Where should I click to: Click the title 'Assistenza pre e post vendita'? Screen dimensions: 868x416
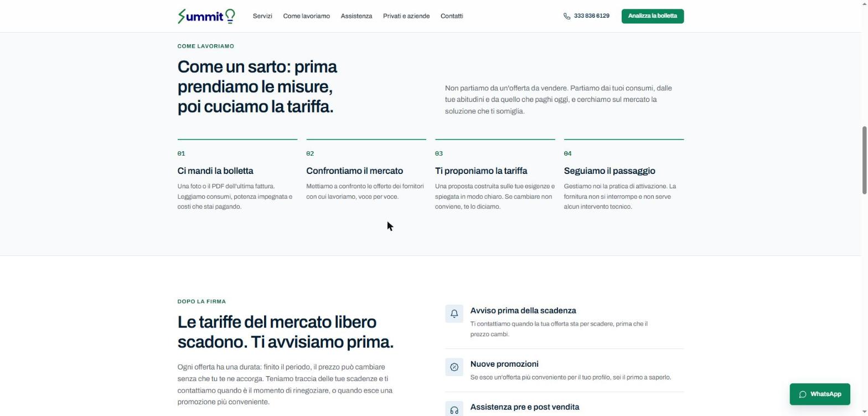pos(525,407)
